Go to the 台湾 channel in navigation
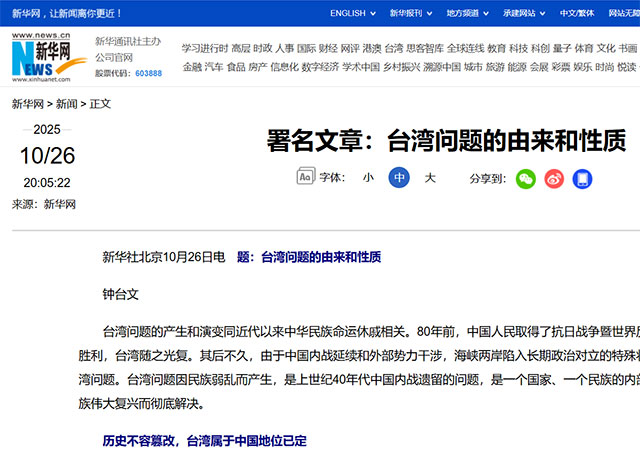640x470 pixels. (x=394, y=48)
